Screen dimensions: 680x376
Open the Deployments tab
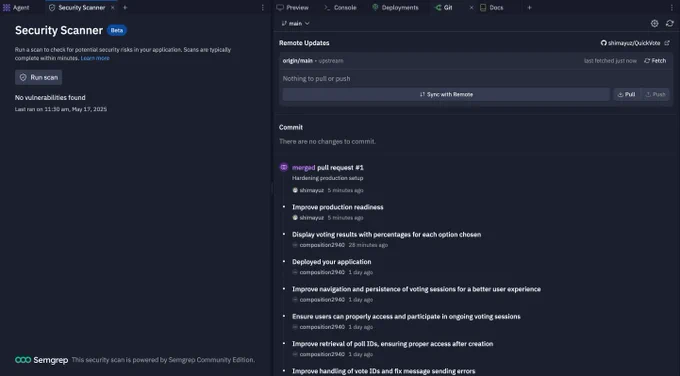396,7
